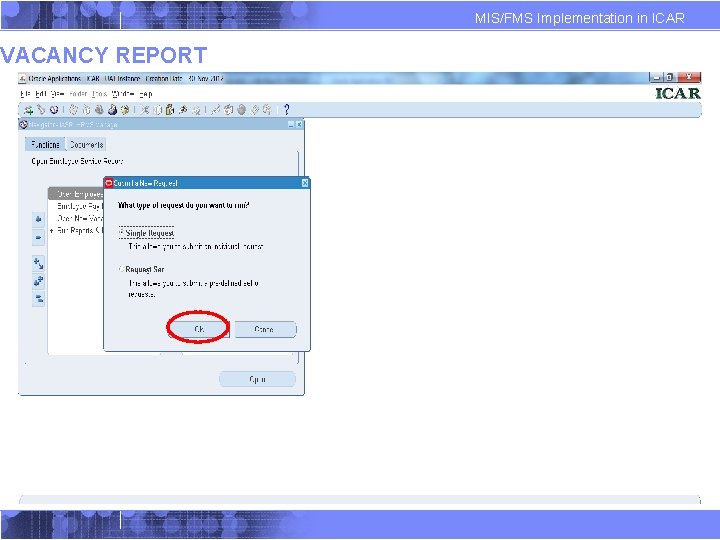Close the Navigator window
The width and height of the screenshot is (720, 540).
pyautogui.click(x=299, y=124)
